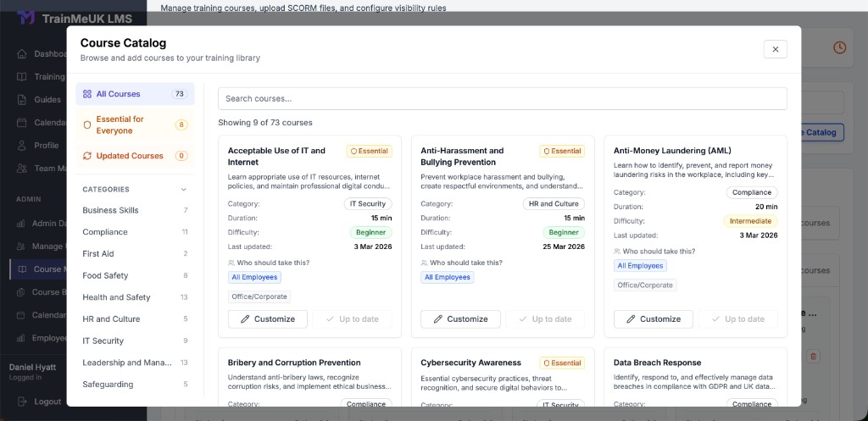This screenshot has height=421, width=868.
Task: Click the Course Management book icon
Action: [x=22, y=269]
